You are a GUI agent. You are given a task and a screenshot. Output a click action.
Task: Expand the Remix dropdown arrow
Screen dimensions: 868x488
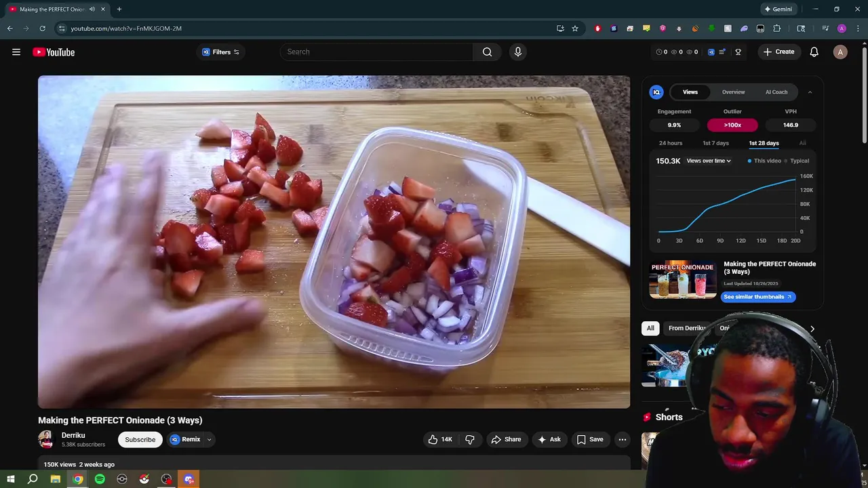click(209, 440)
